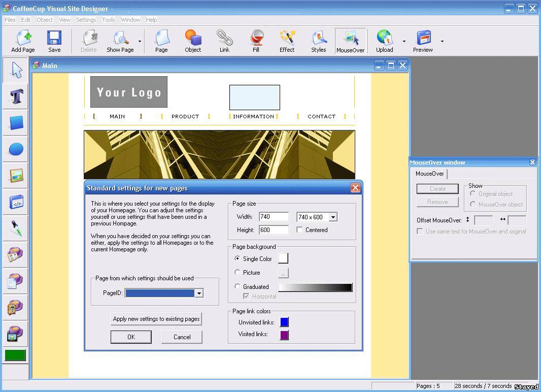Confirm the dialog with OK

pos(131,337)
